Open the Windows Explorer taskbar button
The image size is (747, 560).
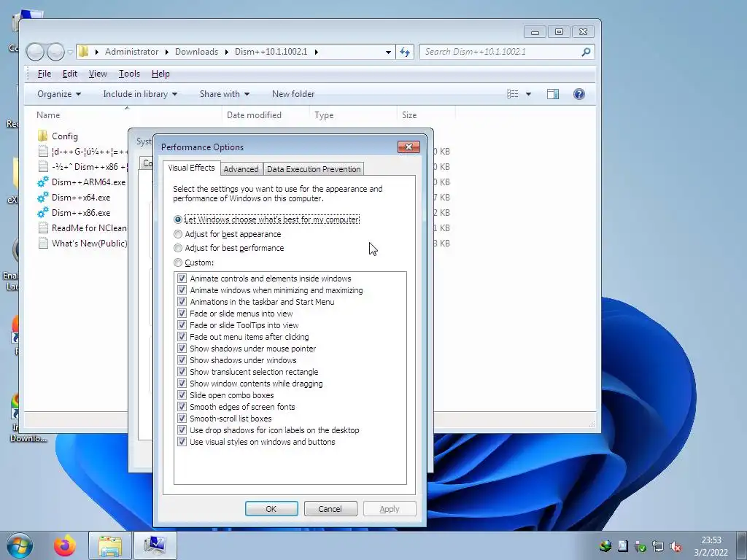pyautogui.click(x=110, y=545)
